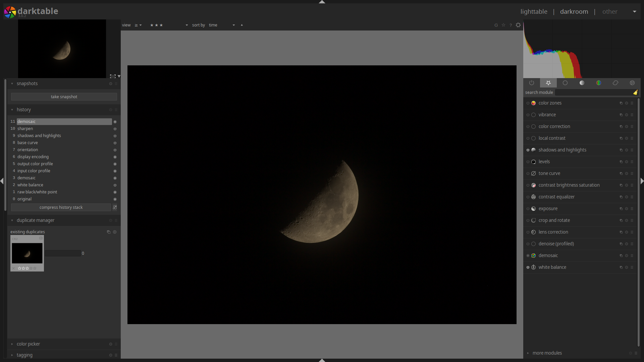Viewport: 644px width, 362px height.
Task: Select the other menu tab
Action: coord(609,11)
